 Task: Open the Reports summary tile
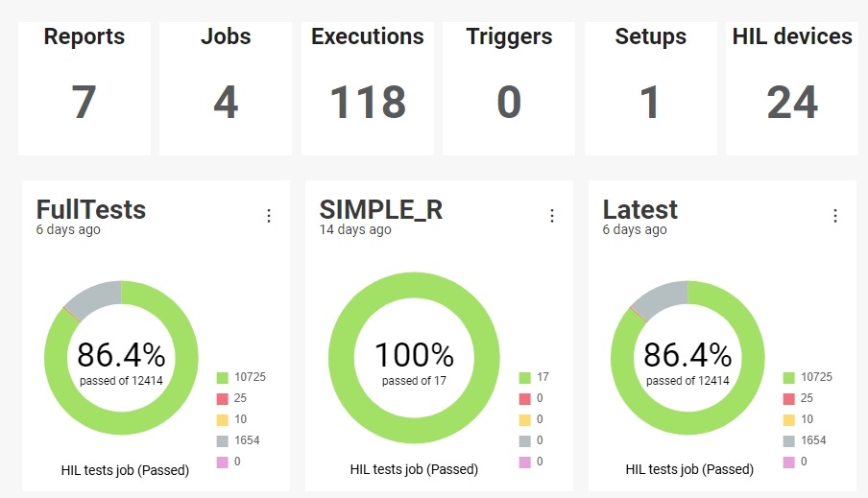(x=84, y=88)
